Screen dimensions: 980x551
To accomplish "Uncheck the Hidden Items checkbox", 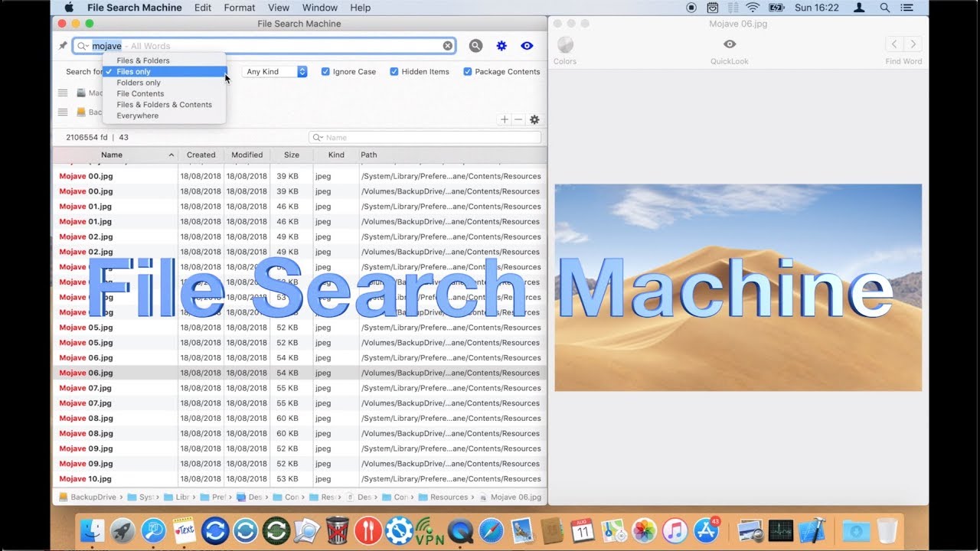I will [394, 72].
